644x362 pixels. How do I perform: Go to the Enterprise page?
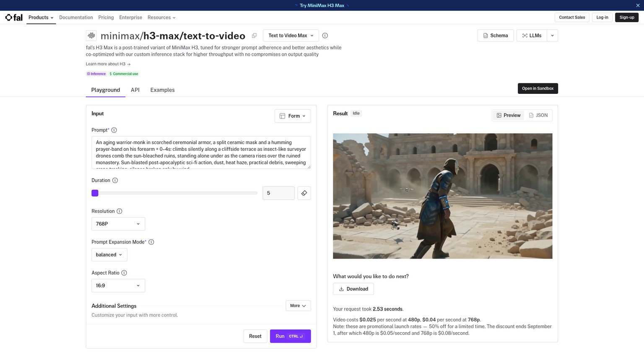[x=130, y=18]
